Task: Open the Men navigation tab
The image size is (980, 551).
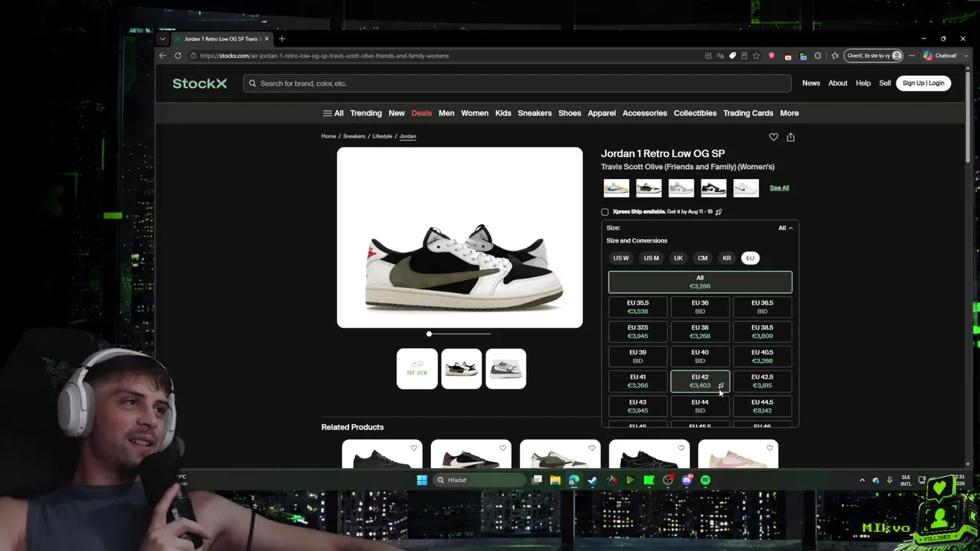Action: pos(446,113)
